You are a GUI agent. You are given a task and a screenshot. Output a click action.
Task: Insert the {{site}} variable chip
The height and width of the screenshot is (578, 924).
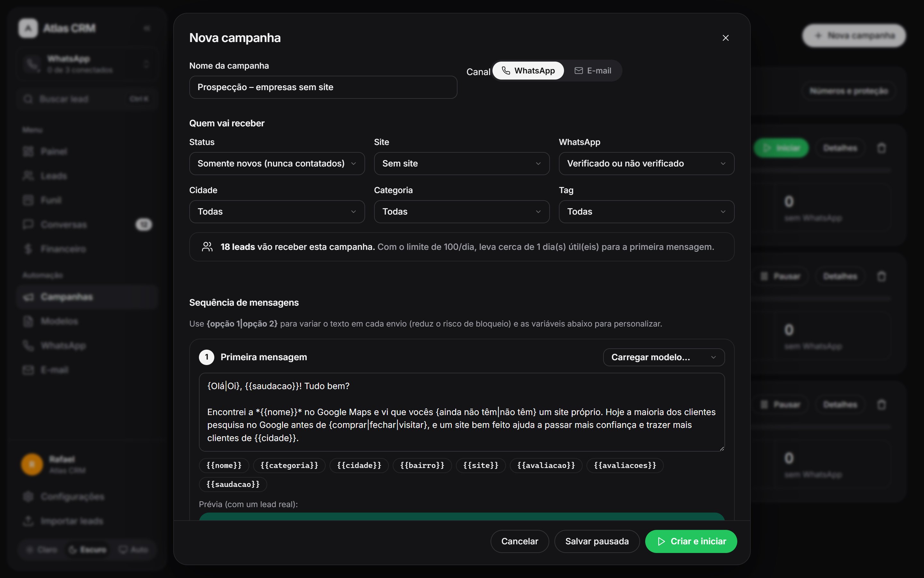[x=481, y=465]
